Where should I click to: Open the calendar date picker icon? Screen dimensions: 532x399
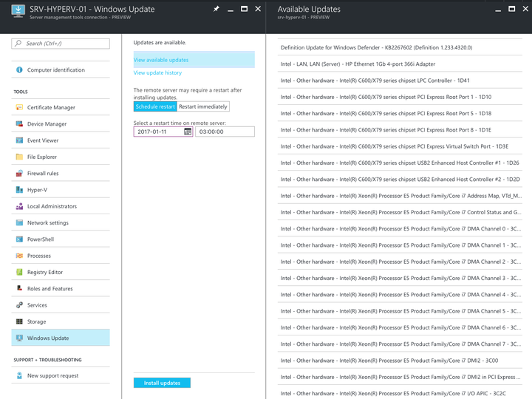[x=187, y=132]
